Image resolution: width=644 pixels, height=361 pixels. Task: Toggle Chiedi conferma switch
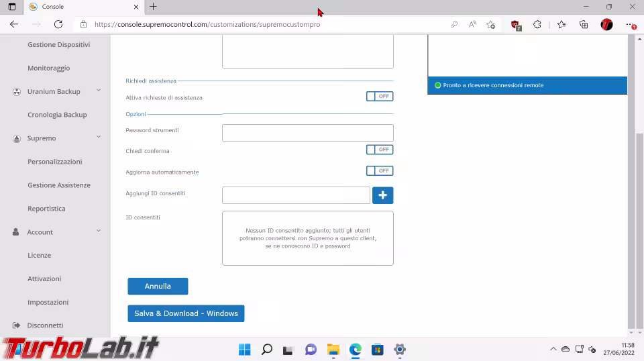click(x=380, y=150)
